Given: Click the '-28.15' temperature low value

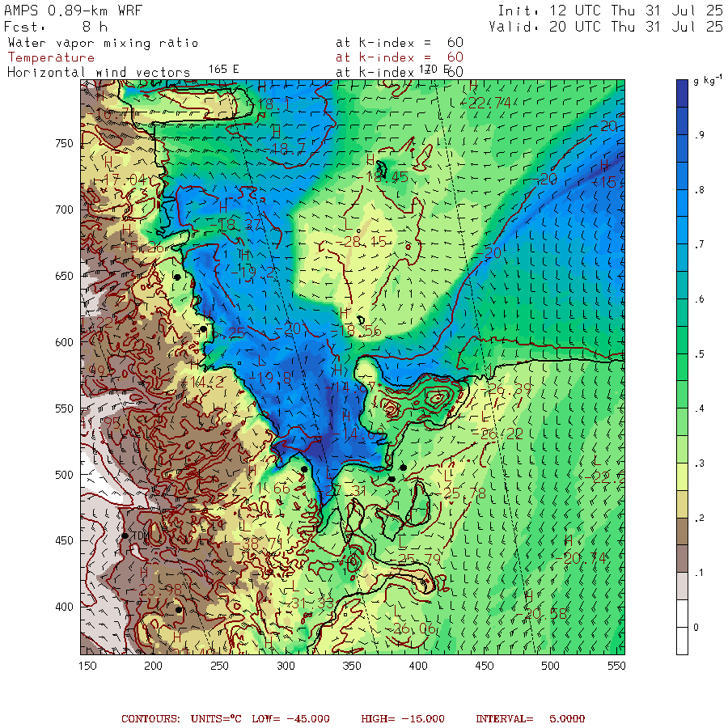Looking at the screenshot, I should tap(361, 242).
